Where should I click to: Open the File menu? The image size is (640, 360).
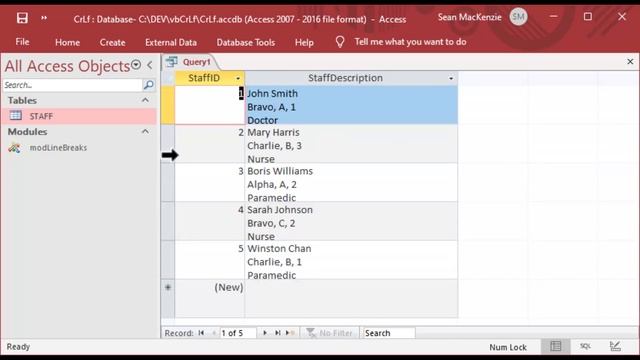point(22,42)
